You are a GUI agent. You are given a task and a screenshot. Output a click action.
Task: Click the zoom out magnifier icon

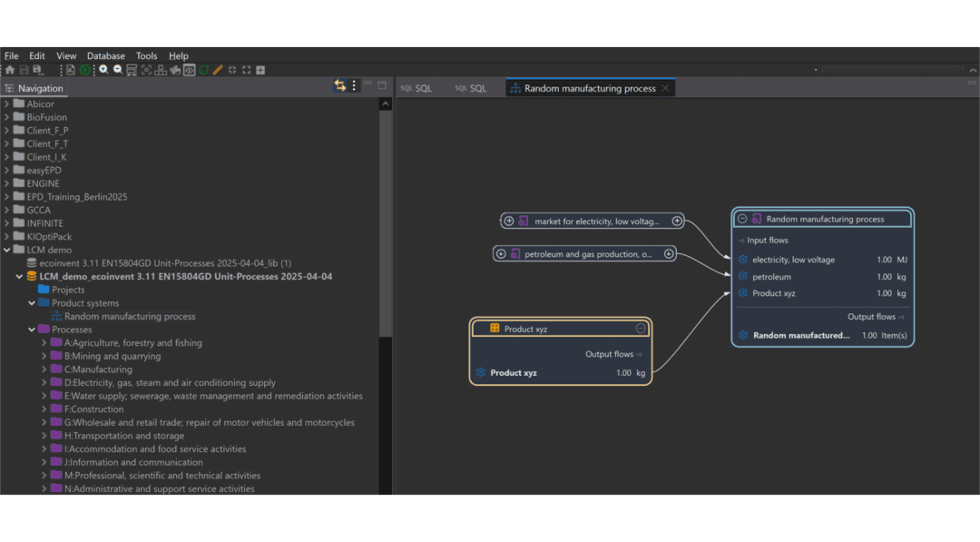click(x=117, y=70)
